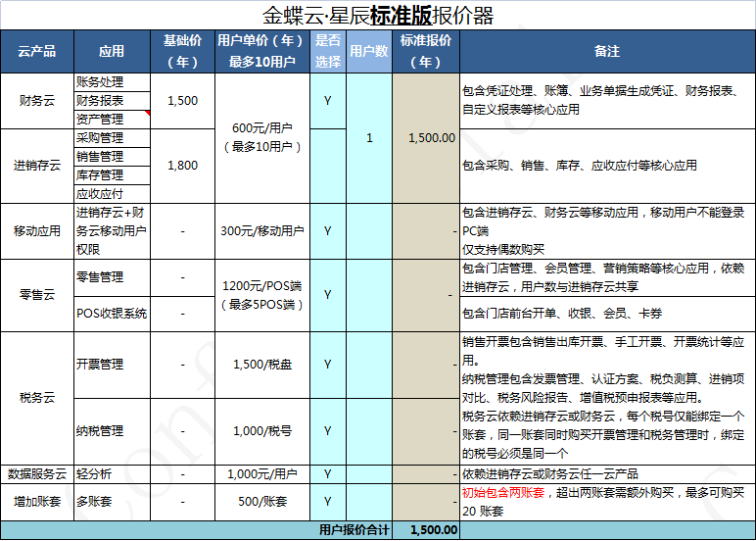Click the 轻分析 application cell
The height and width of the screenshot is (541, 756).
coord(113,474)
